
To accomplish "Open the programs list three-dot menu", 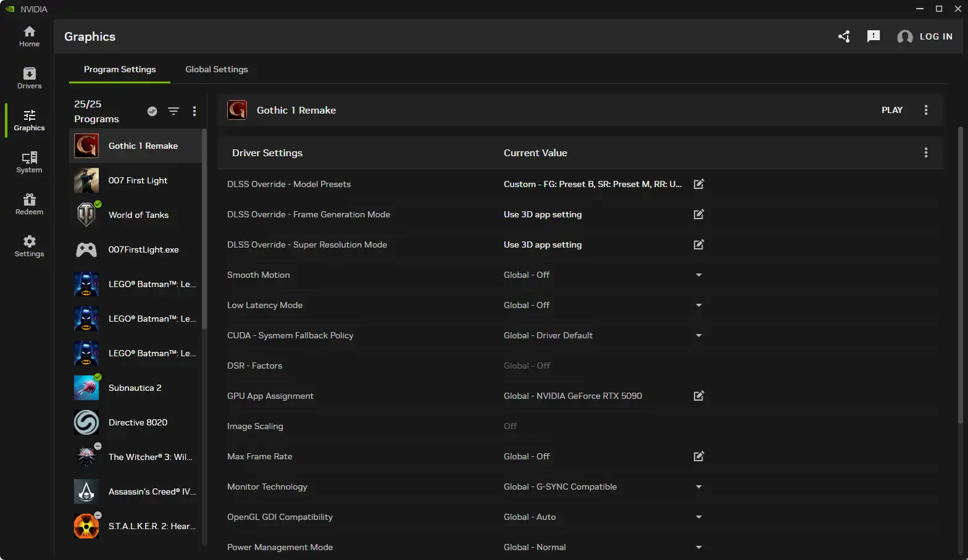I will point(194,111).
